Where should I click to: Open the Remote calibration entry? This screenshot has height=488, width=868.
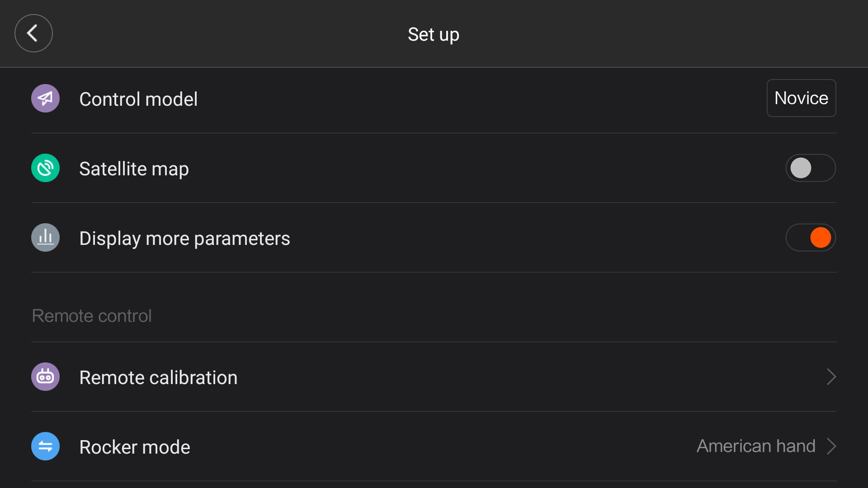(434, 377)
